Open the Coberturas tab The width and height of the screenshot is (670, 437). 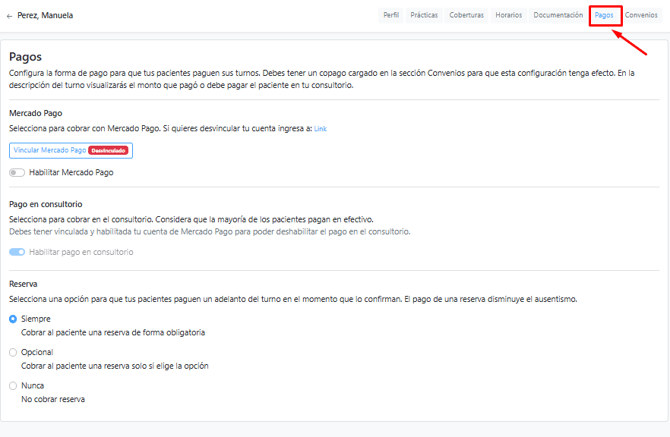466,15
